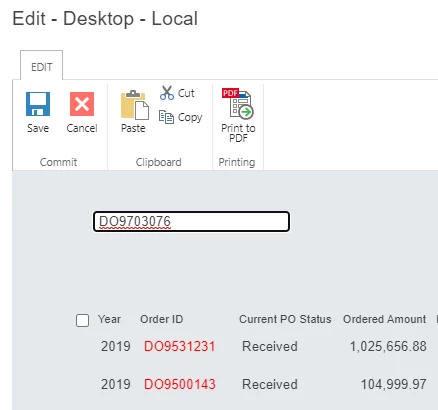Image resolution: width=438 pixels, height=410 pixels.
Task: Open order link DO9531231
Action: click(180, 346)
